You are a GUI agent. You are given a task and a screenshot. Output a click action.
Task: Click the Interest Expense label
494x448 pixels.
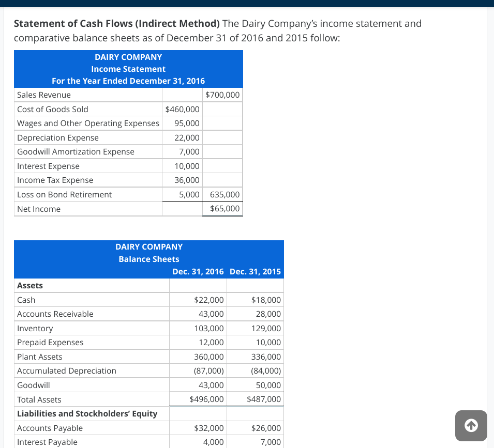(x=48, y=166)
